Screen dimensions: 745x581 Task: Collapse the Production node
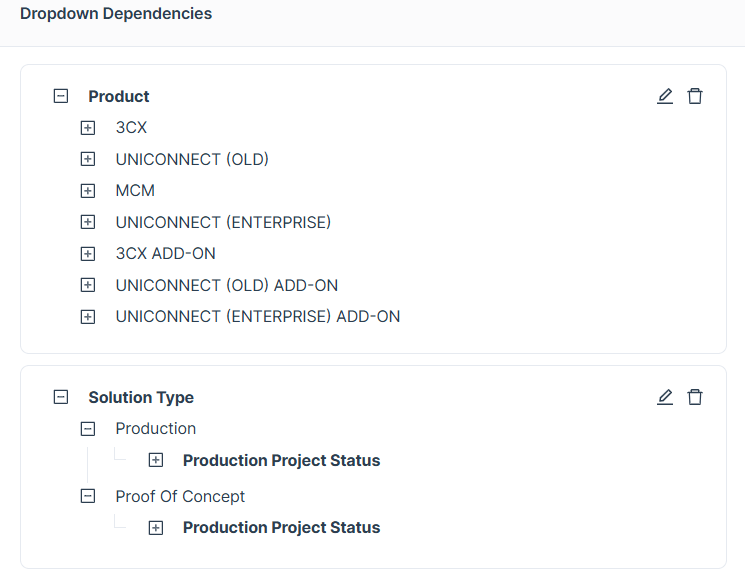click(x=88, y=428)
